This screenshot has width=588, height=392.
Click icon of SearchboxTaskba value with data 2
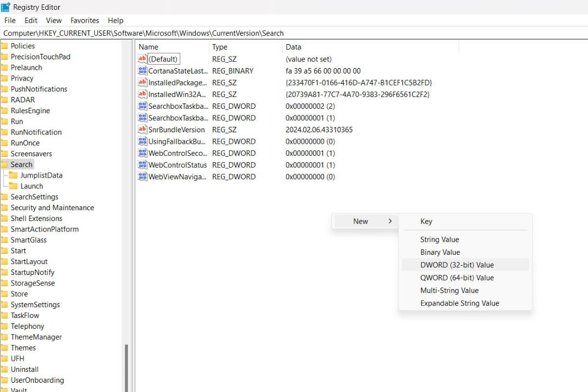143,106
